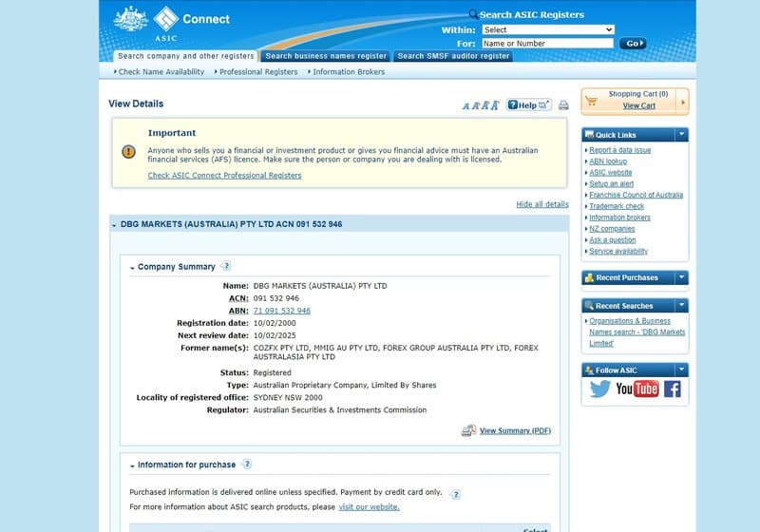Click the Information for purchase help icon

247,465
